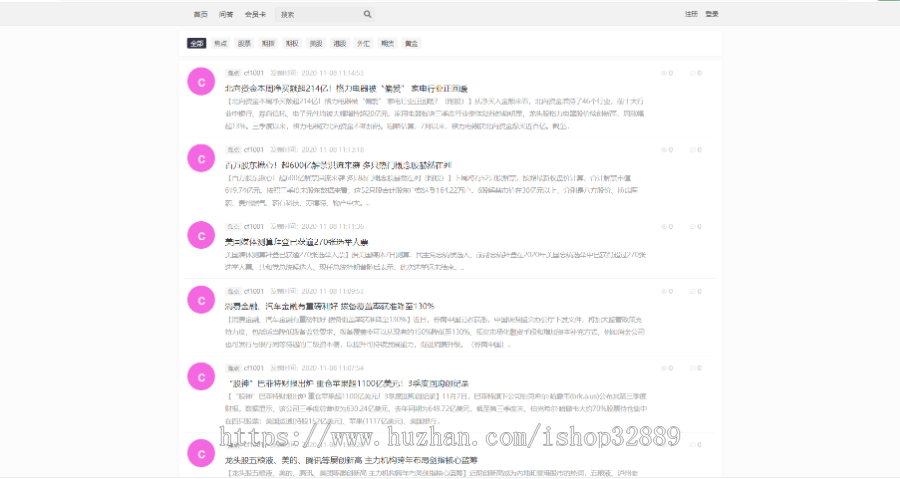Screen dimensions: 900x479
Task: Click 焦点 tag on the 11:11:36 post
Action: point(233,227)
